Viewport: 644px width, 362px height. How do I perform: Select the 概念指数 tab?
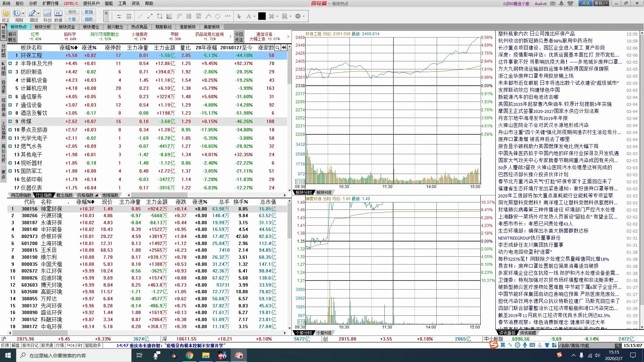[x=64, y=195]
